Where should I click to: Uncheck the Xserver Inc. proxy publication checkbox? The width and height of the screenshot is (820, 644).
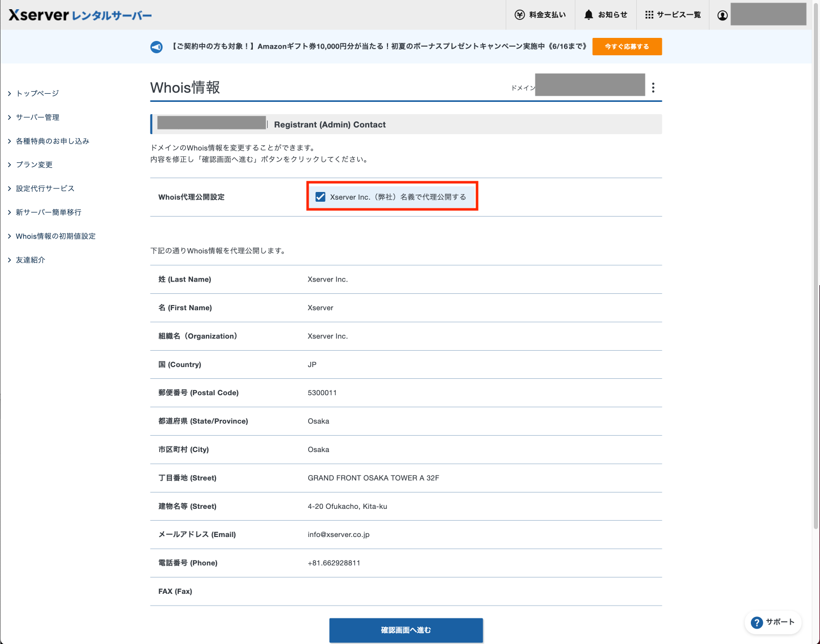[320, 196]
